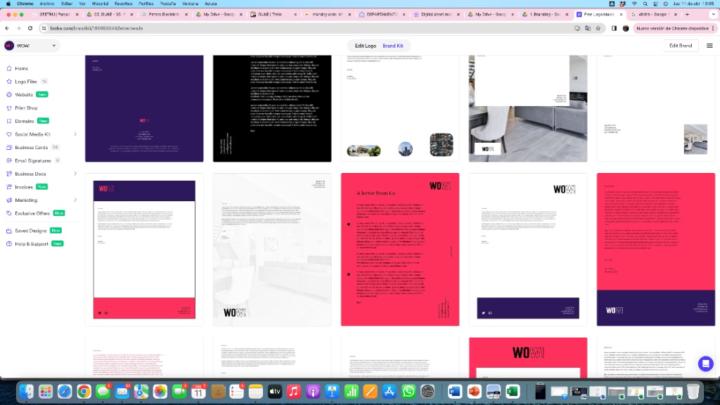Select pink letterhead with purple footer band
Viewport: 720px width, 405px height.
click(656, 249)
